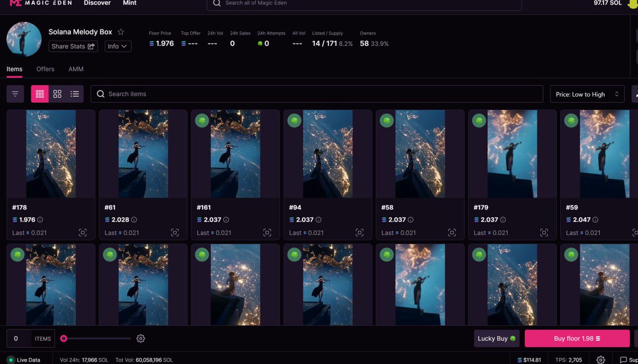Click the TPS: 2,705 status
The width and height of the screenshot is (638, 364).
(569, 360)
